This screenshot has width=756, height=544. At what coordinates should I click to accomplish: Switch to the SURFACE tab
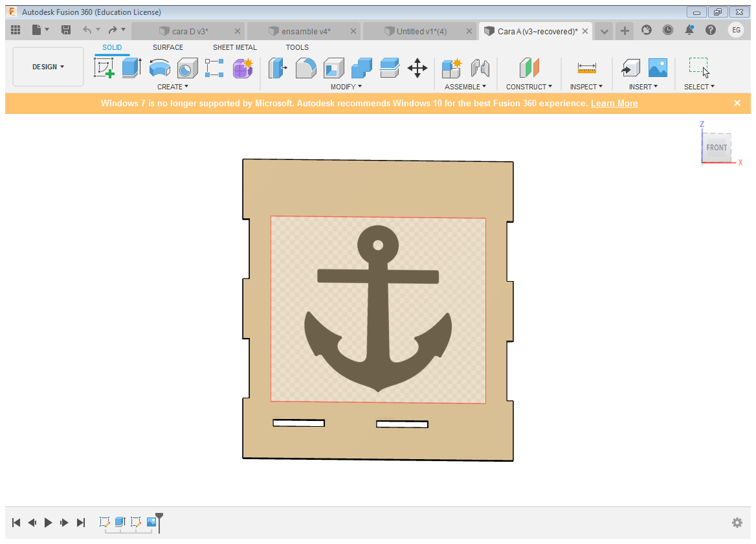coord(168,47)
